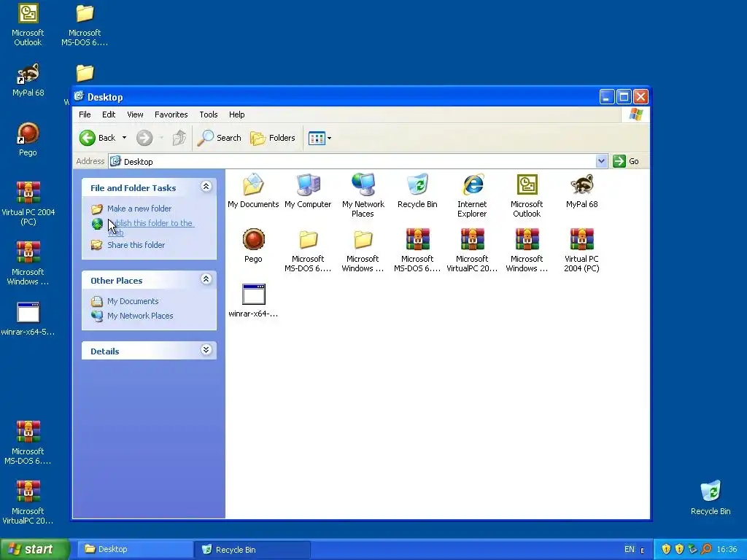Select Pego shortcut on the desktop
The image size is (747, 560).
click(x=28, y=139)
